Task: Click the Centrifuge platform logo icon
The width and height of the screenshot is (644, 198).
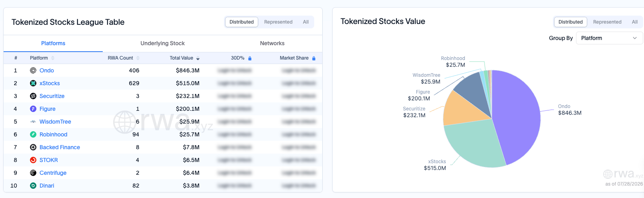Action: coord(33,173)
